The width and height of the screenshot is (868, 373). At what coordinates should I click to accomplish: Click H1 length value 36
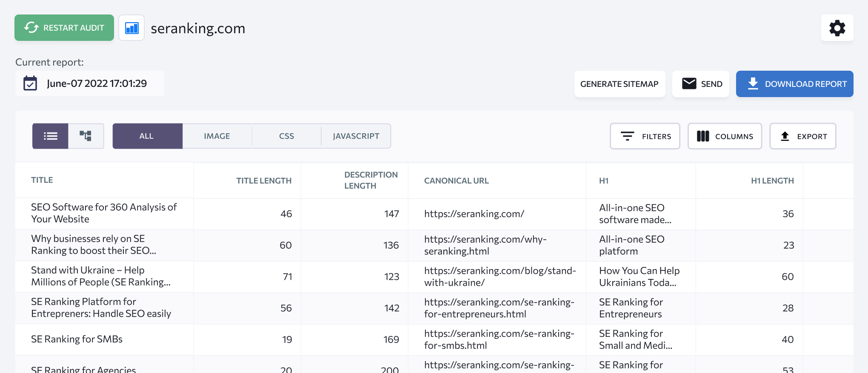(x=788, y=214)
